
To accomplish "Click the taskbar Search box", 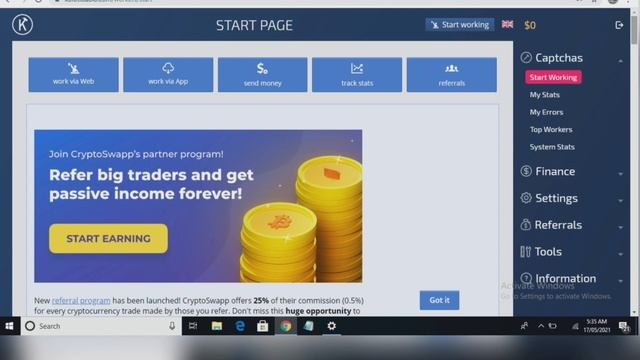I will (101, 326).
